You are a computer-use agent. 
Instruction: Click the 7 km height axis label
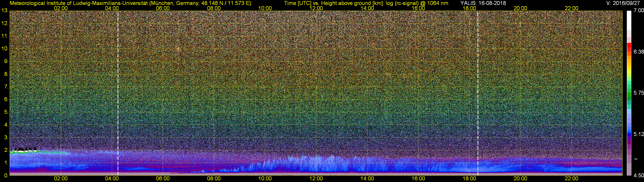tap(6, 87)
